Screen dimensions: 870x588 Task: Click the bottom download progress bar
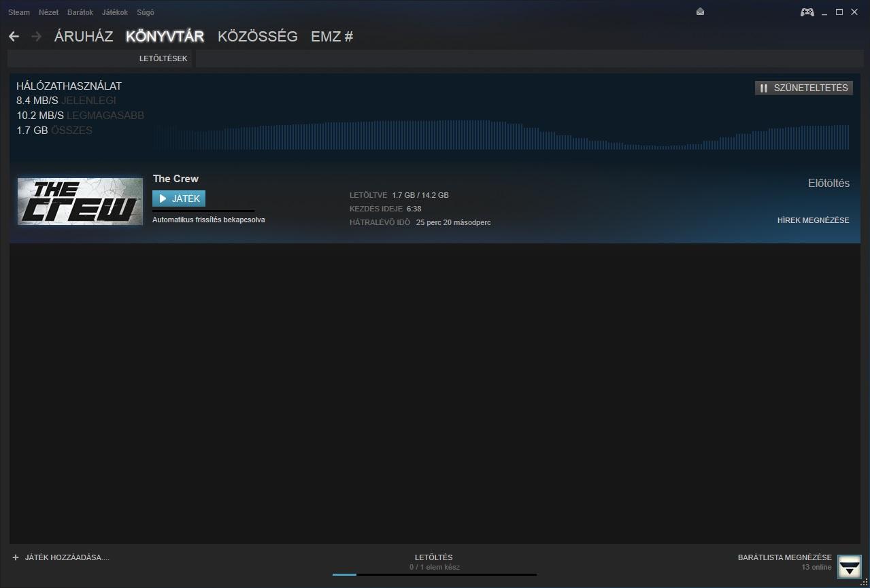435,574
